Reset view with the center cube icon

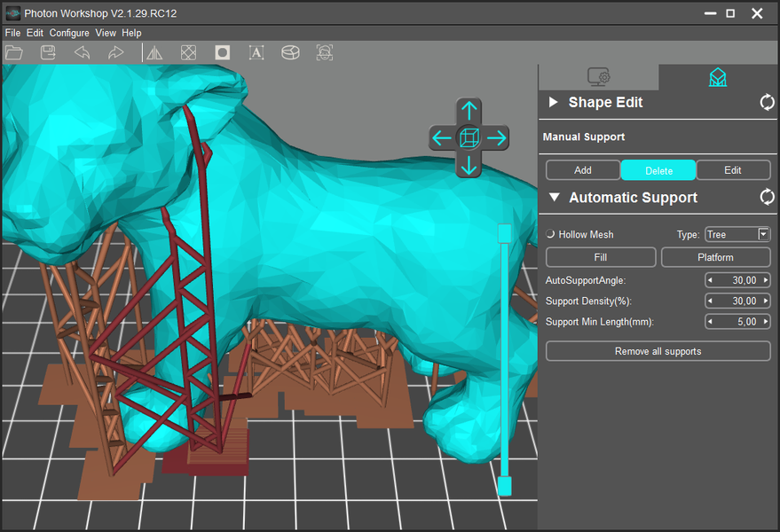469,137
